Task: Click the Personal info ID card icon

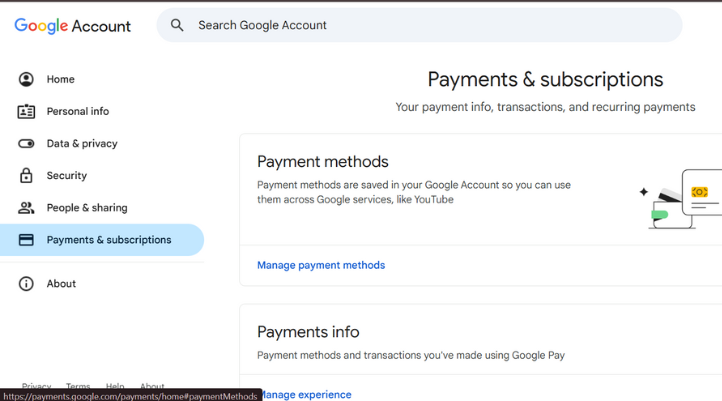Action: tap(26, 111)
